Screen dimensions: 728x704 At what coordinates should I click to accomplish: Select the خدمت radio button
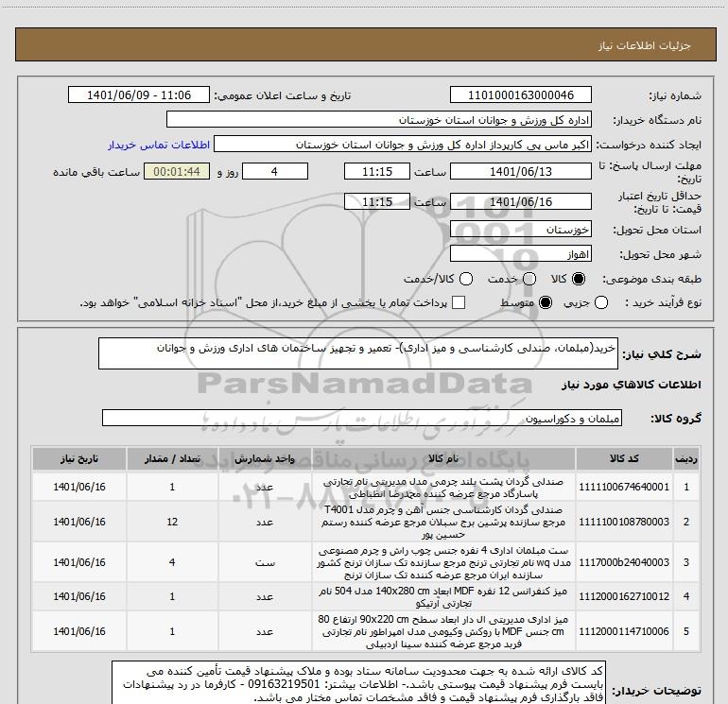tap(529, 279)
